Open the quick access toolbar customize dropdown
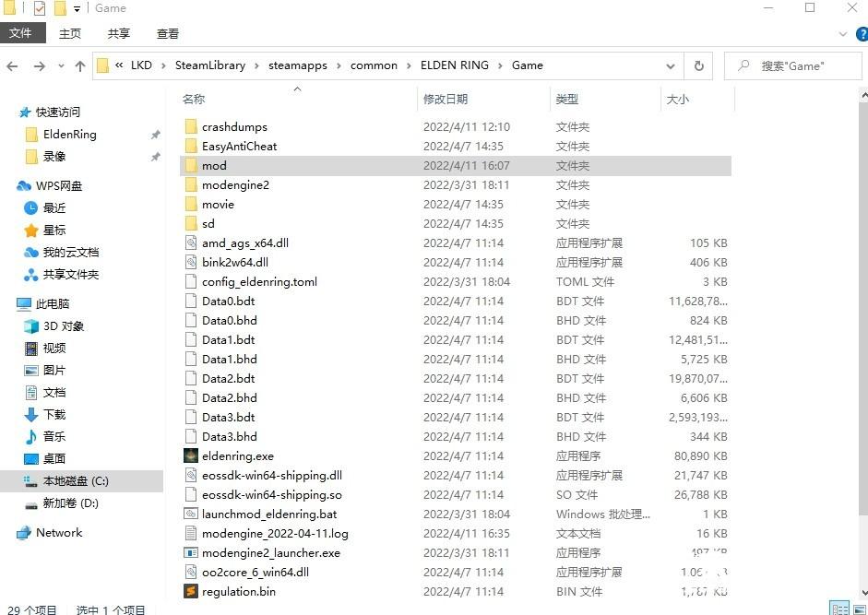The width and height of the screenshot is (868, 615). [x=77, y=9]
